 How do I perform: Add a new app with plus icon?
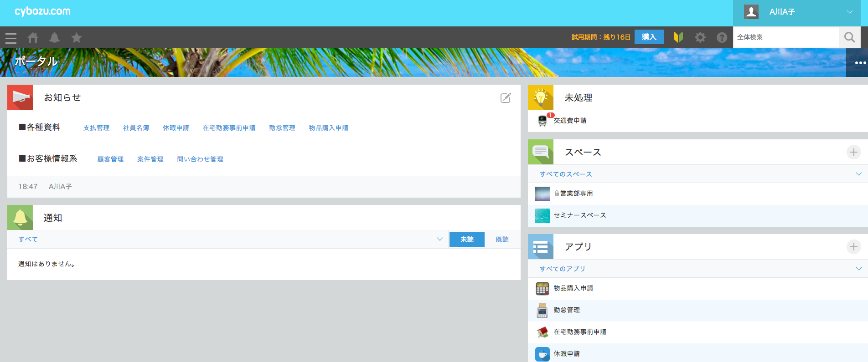coord(854,247)
